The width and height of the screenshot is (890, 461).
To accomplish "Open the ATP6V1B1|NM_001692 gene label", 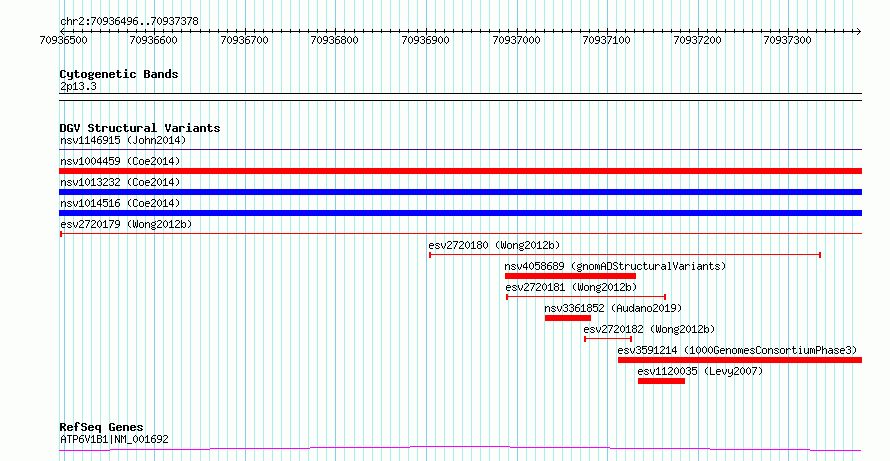I will click(114, 439).
